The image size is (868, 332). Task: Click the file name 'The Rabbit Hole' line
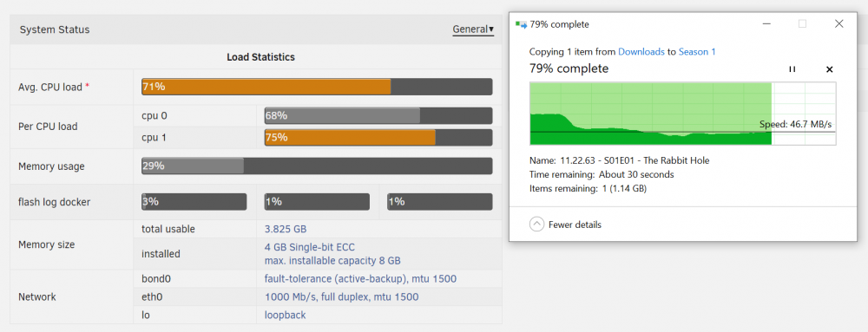click(620, 160)
